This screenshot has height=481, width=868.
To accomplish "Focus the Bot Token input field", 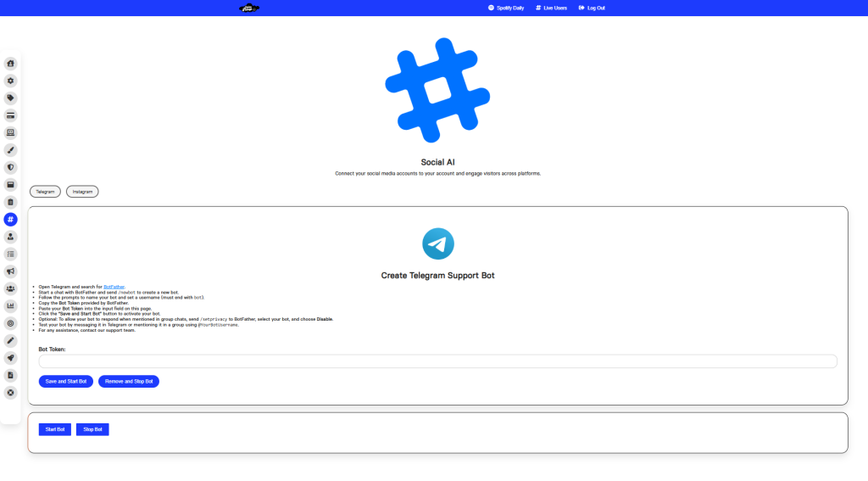I will click(438, 361).
